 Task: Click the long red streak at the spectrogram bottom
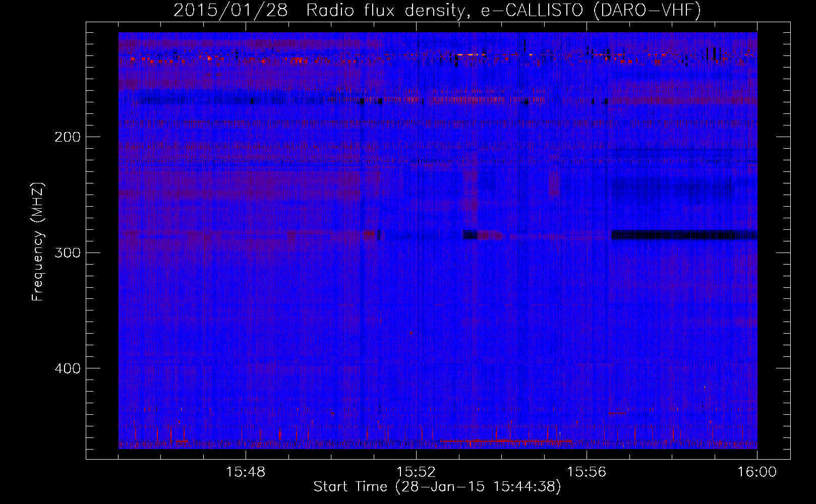click(x=505, y=441)
